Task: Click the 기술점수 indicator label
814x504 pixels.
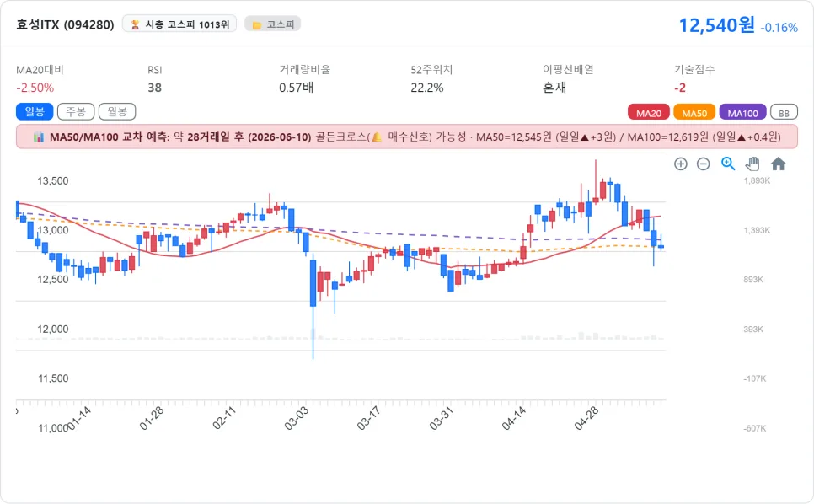Action: 694,70
